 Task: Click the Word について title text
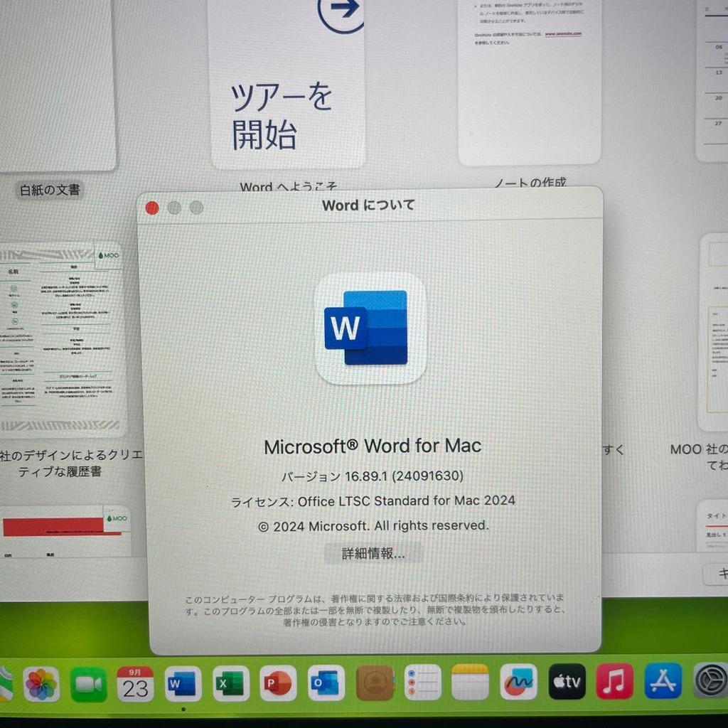pos(368,205)
